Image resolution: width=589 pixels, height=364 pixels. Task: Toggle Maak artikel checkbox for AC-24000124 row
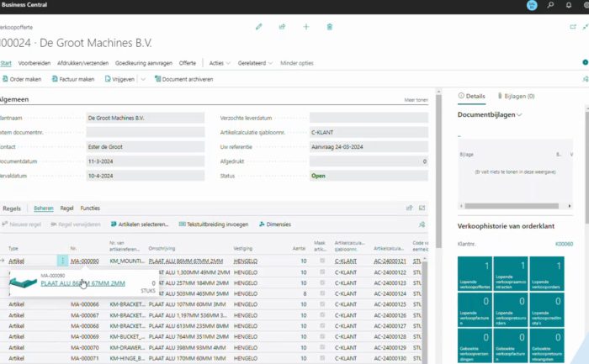point(321,294)
